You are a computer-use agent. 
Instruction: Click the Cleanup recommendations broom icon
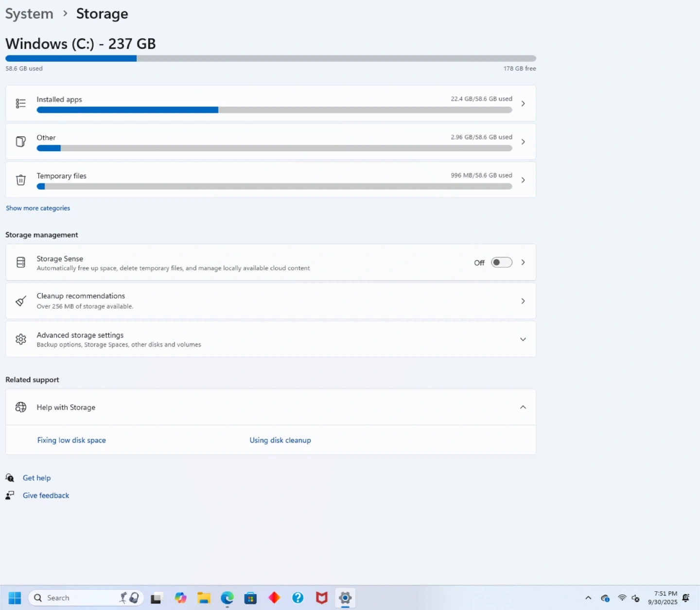(x=20, y=301)
